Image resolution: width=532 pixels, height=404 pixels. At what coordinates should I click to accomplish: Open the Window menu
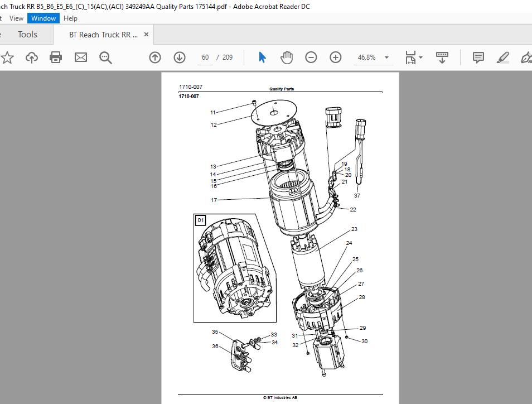(43, 18)
